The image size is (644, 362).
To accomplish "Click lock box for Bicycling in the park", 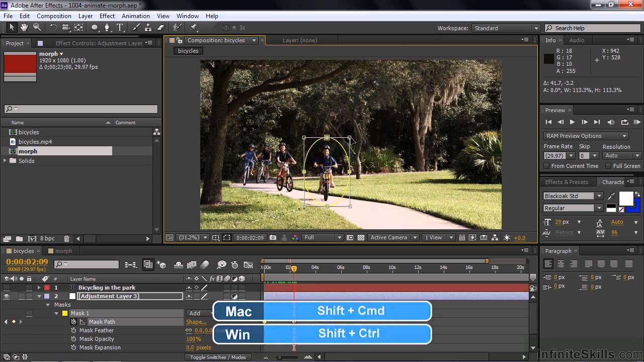I will [29, 288].
